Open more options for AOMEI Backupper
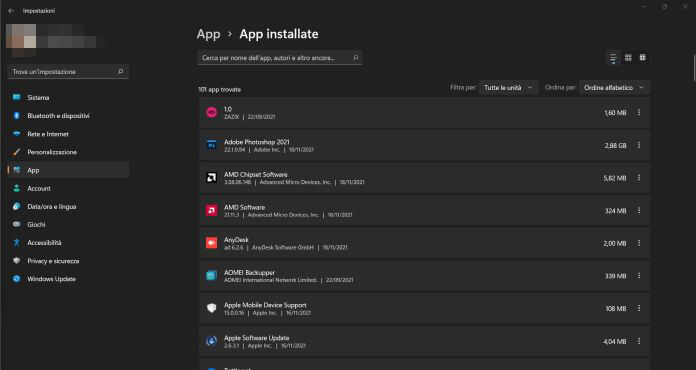The height and width of the screenshot is (370, 696). tap(639, 276)
